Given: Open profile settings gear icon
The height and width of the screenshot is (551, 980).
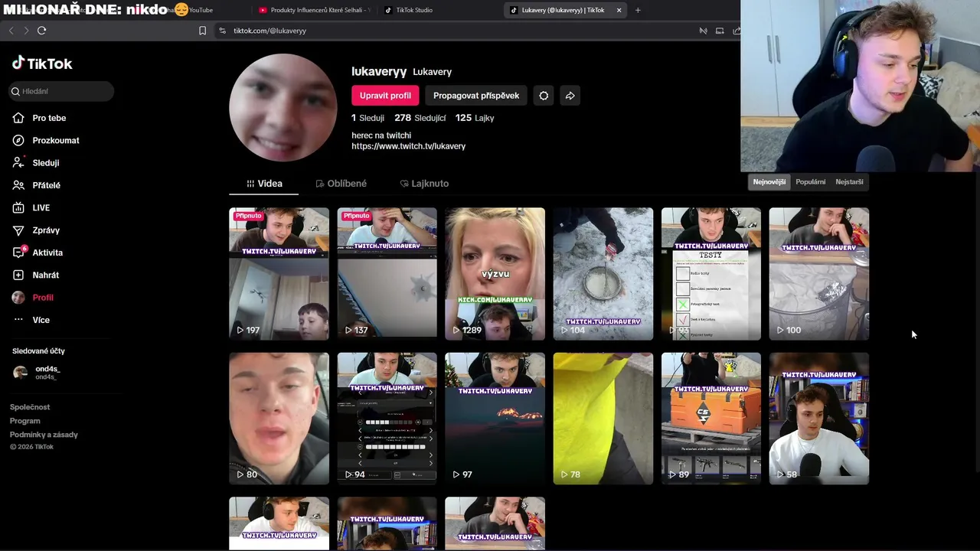Looking at the screenshot, I should 544,96.
